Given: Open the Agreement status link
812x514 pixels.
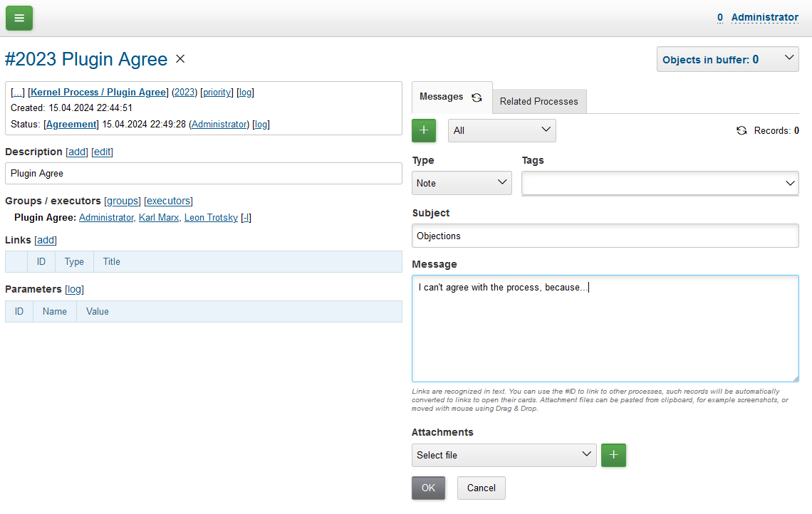Looking at the screenshot, I should pyautogui.click(x=71, y=124).
